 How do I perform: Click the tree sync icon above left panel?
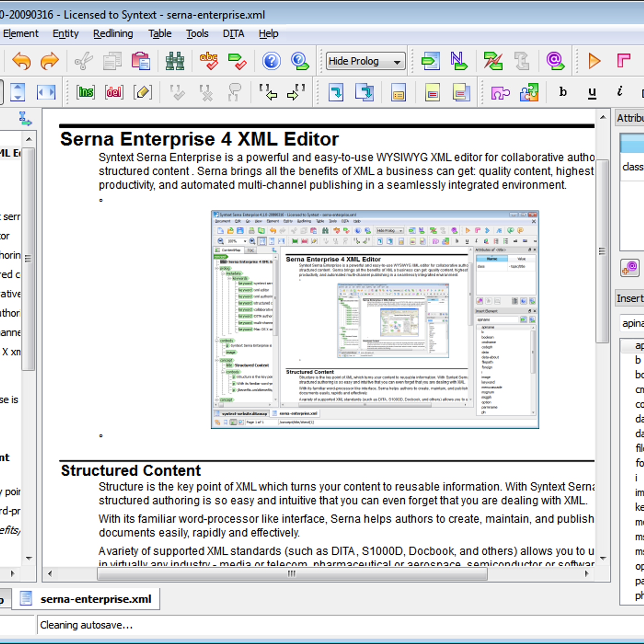(25, 119)
